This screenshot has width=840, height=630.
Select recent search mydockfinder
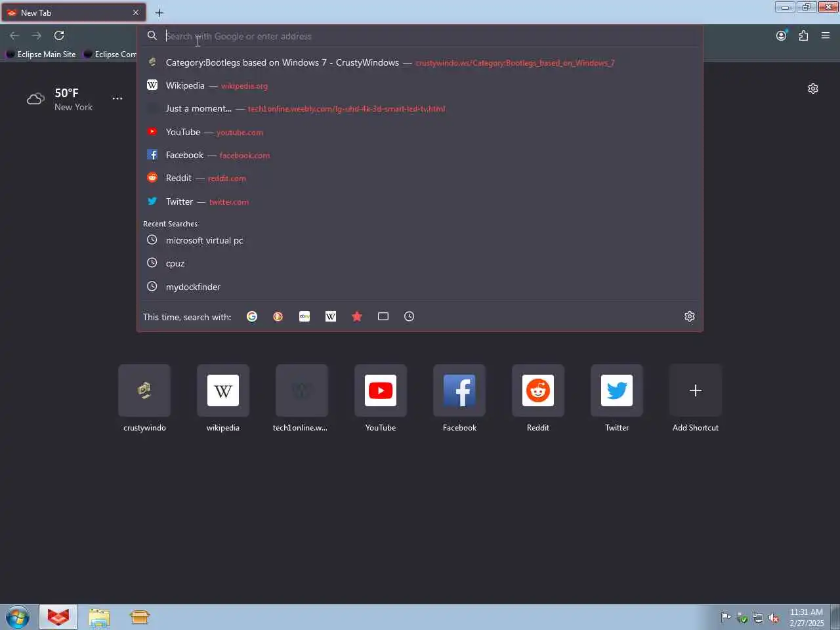pyautogui.click(x=420, y=287)
